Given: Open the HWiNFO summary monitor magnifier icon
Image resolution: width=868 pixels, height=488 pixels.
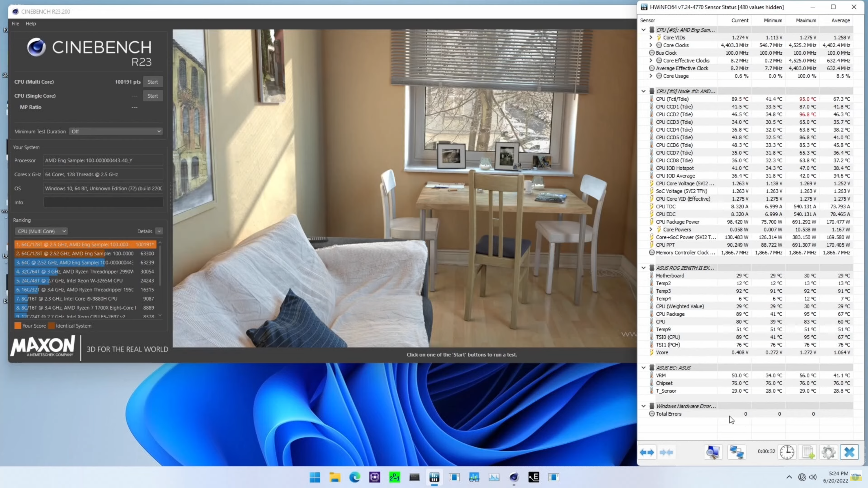Looking at the screenshot, I should click(713, 452).
